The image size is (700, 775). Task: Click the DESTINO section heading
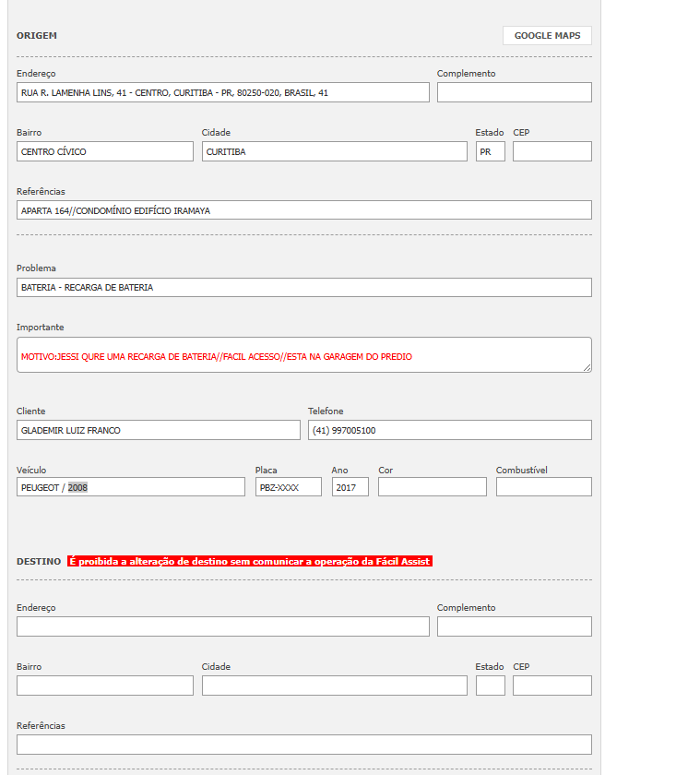[x=39, y=562]
